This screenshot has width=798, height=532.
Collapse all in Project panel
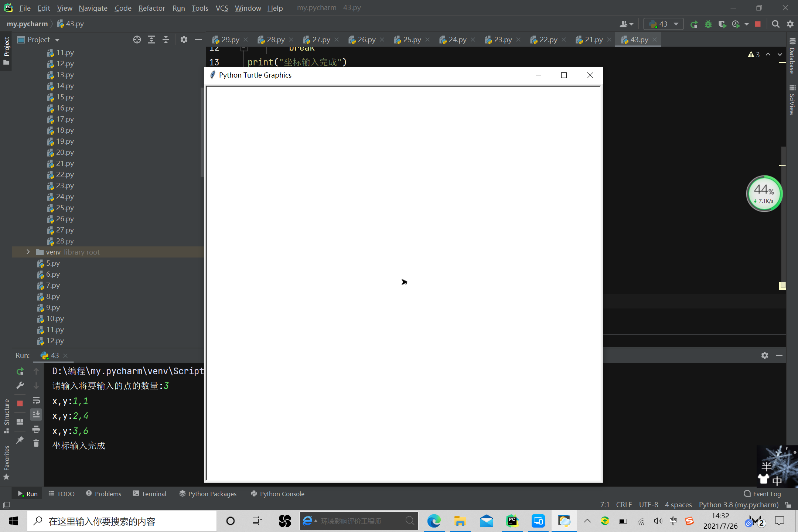tap(166, 40)
